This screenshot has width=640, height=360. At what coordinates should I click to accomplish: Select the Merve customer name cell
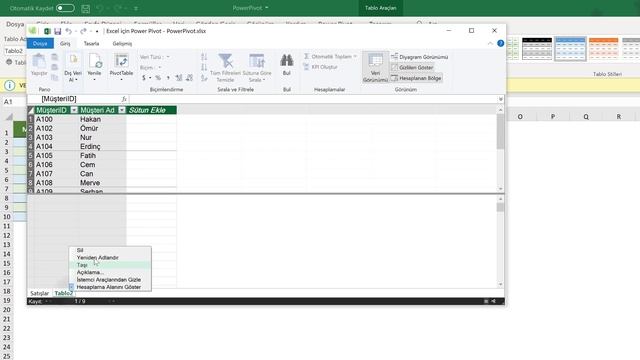click(102, 183)
